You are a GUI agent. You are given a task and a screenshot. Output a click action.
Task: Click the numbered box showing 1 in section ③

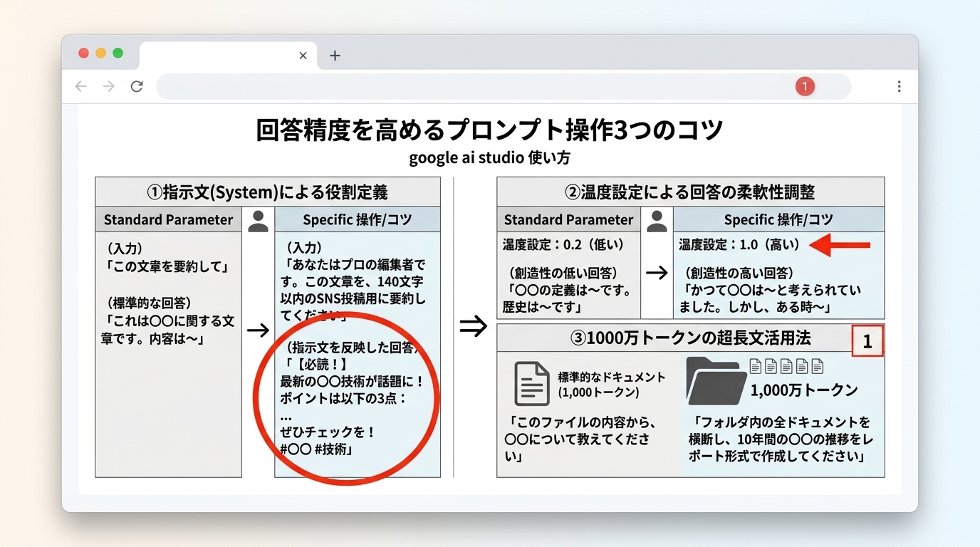pos(867,341)
